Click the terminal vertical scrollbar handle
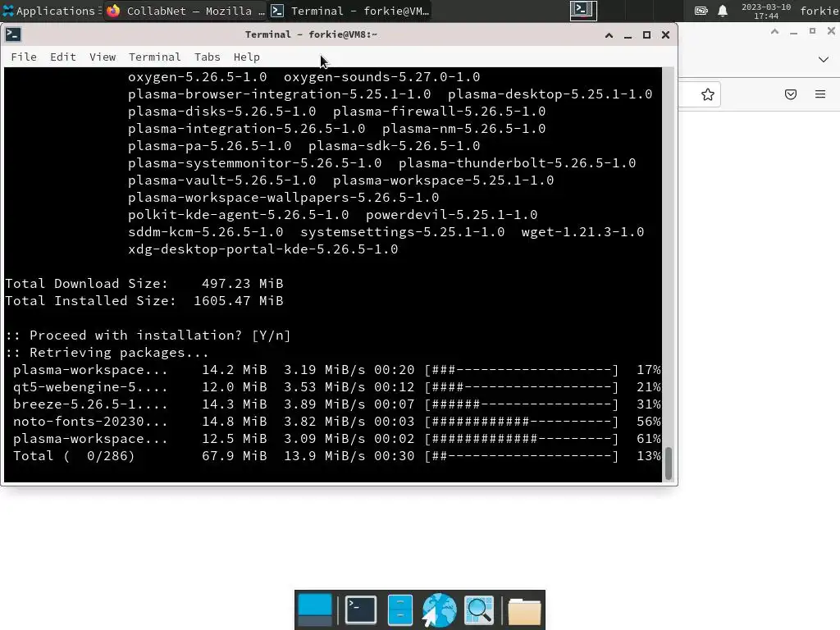The image size is (840, 630). tap(668, 463)
